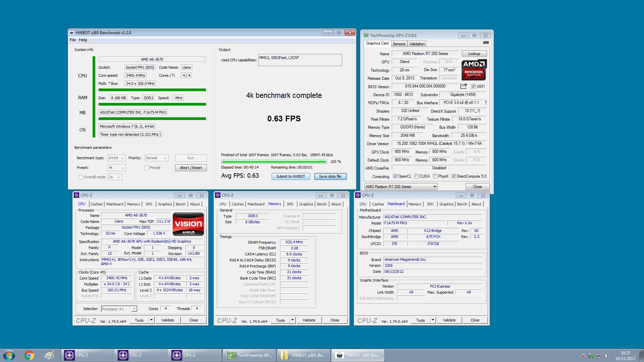Click the Submit to HWBOT button
Viewport: 644px width, 362px height.
pyautogui.click(x=291, y=176)
